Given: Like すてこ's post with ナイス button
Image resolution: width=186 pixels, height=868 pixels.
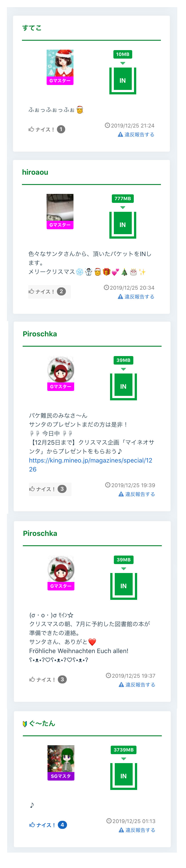Looking at the screenshot, I should 47,129.
